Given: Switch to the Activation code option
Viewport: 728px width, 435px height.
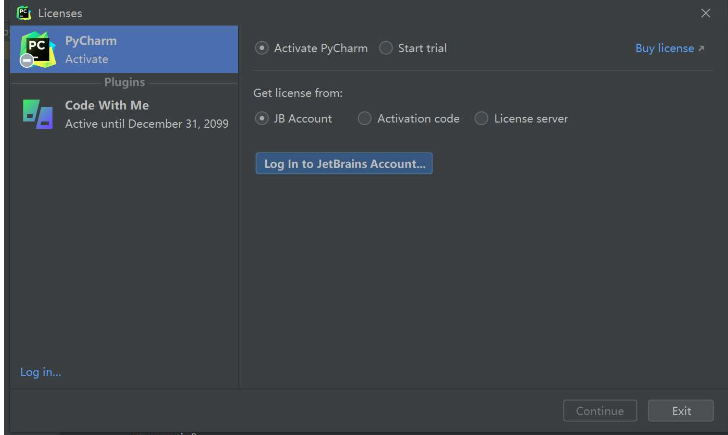Looking at the screenshot, I should click(365, 118).
